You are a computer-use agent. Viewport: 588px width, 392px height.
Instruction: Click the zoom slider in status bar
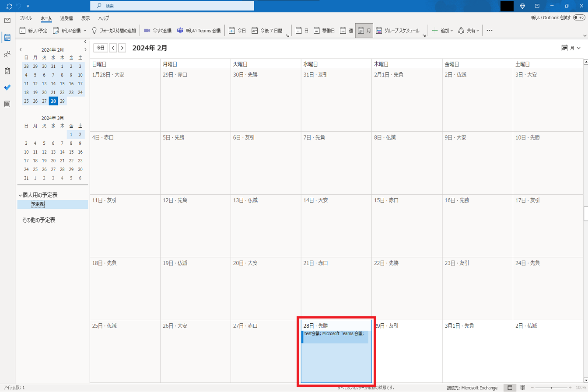tap(551, 388)
